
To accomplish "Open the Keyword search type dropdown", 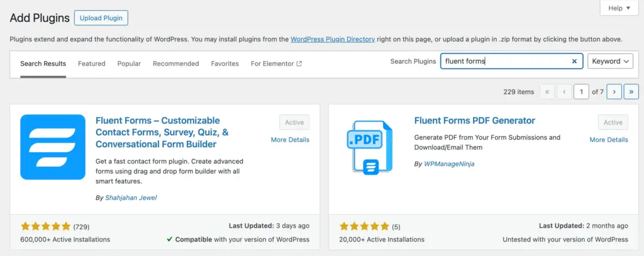I will pyautogui.click(x=610, y=61).
